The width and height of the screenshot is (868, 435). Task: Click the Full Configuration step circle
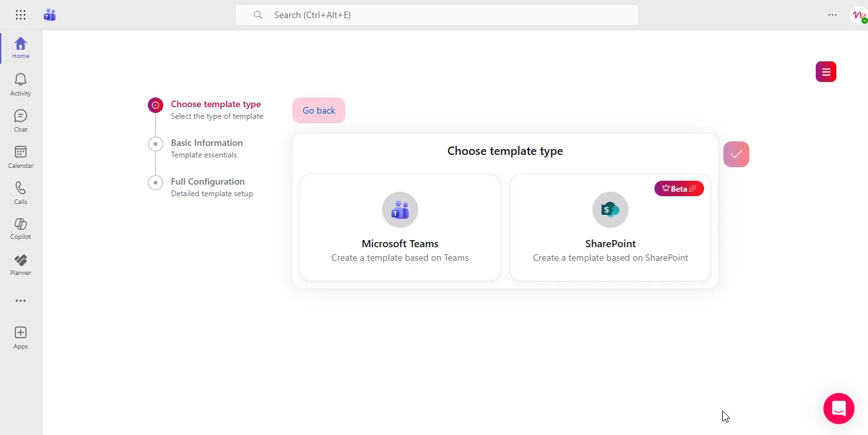156,183
